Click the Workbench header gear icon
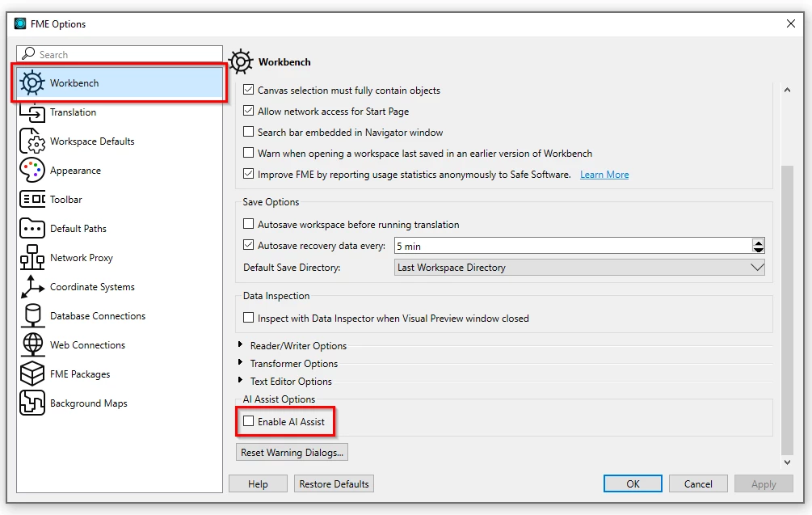This screenshot has width=812, height=515. 241,61
